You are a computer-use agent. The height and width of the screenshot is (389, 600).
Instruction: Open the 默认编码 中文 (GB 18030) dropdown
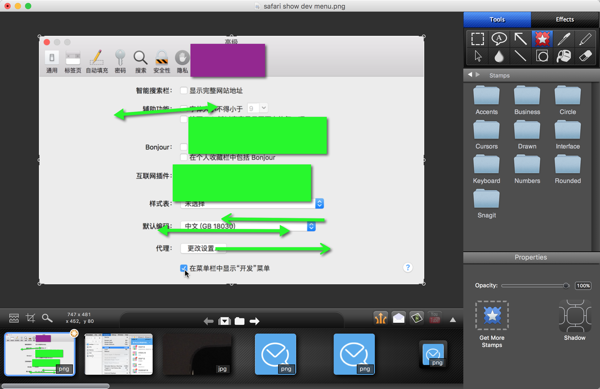248,226
